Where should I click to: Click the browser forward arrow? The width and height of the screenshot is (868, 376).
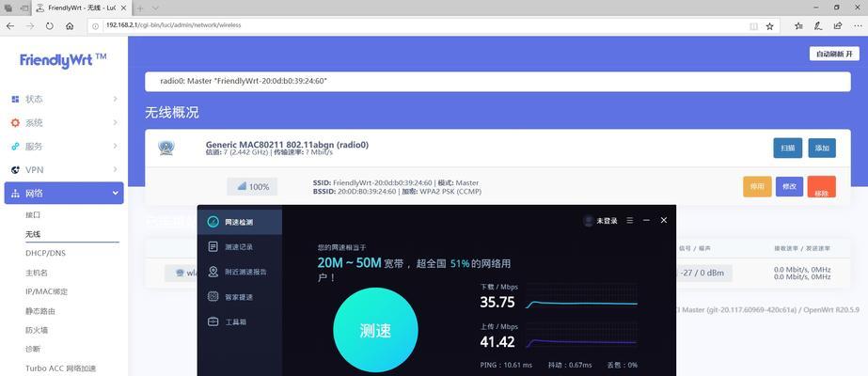30,26
